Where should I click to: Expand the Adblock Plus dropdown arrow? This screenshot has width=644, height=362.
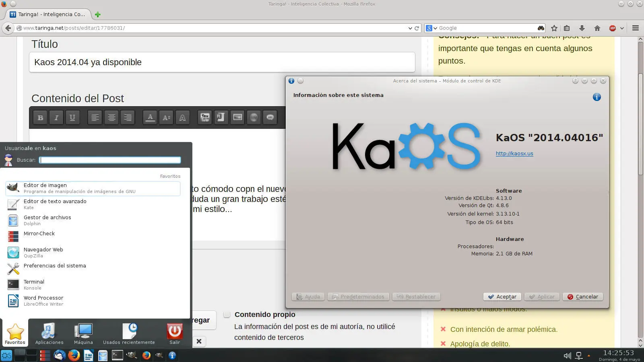point(622,28)
